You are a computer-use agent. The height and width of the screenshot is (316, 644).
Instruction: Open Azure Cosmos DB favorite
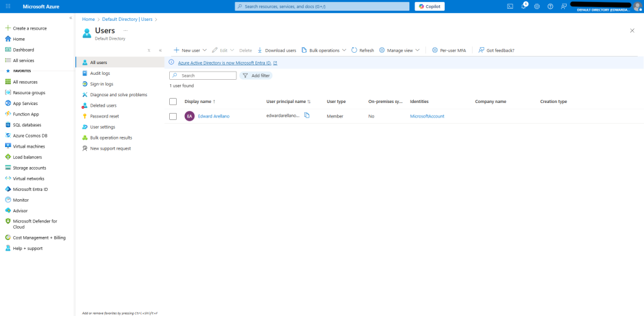pos(26,136)
